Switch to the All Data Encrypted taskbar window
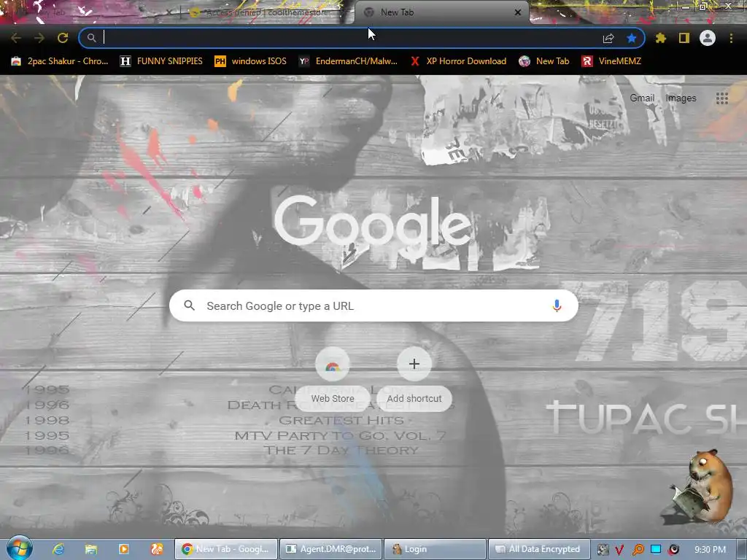 [x=539, y=549]
